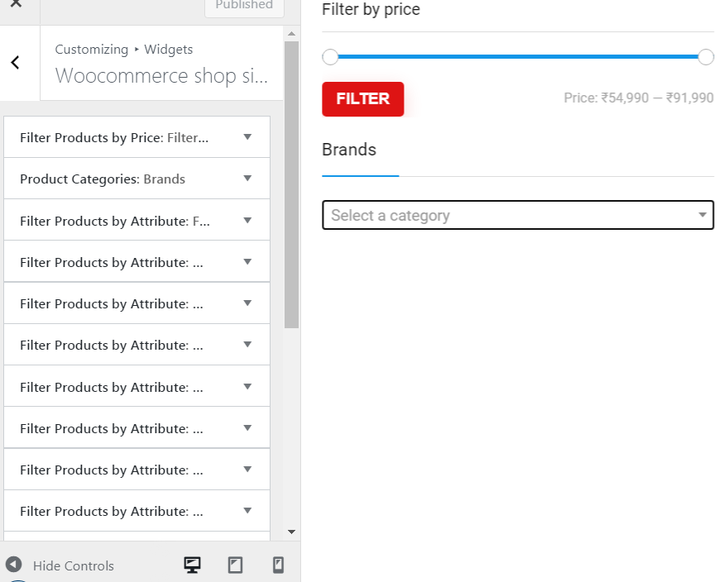Expand the Filter Products by Price widget
Screen dimensions: 728x582
[137, 137]
